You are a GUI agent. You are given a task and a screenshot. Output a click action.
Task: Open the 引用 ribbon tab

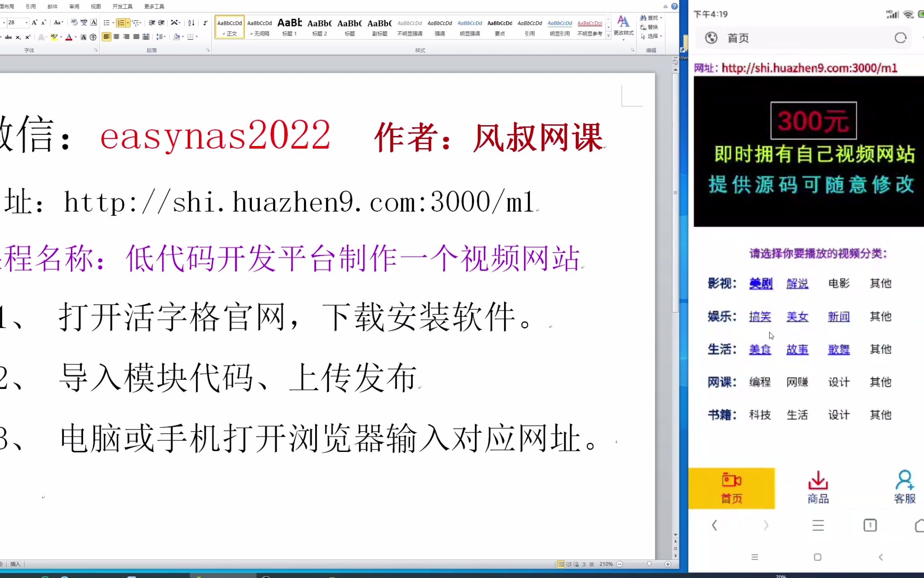(x=31, y=6)
